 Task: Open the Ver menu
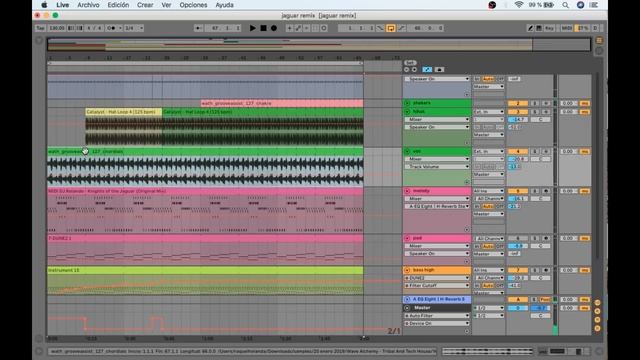[166, 5]
